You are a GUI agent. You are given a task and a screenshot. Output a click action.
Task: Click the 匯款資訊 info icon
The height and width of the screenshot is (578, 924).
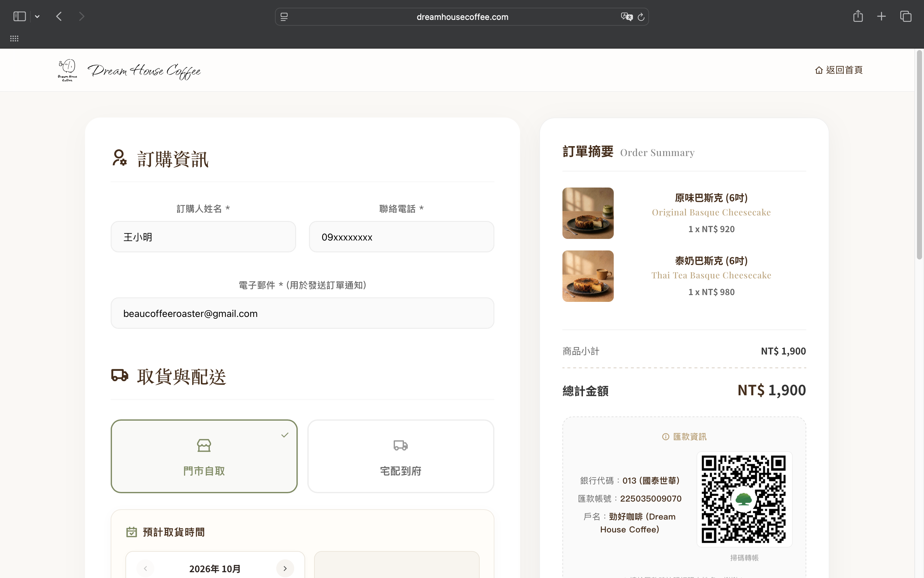coord(665,437)
